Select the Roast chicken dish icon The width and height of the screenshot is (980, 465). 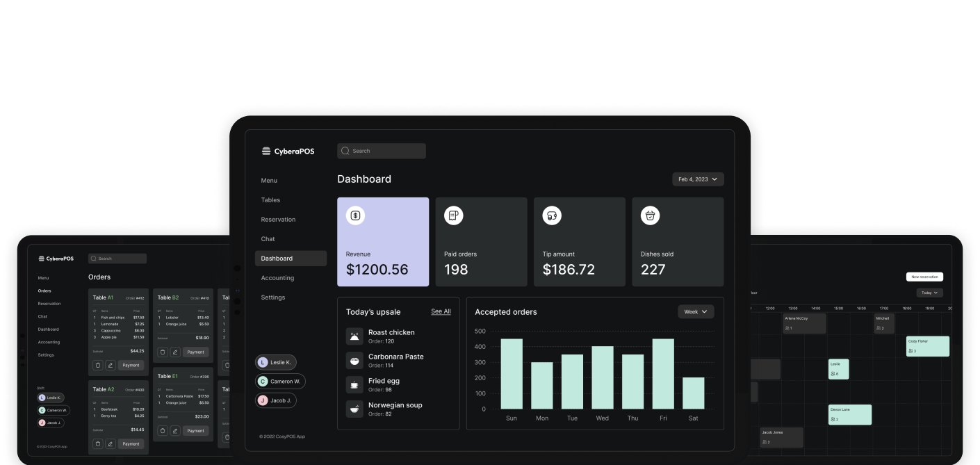355,336
